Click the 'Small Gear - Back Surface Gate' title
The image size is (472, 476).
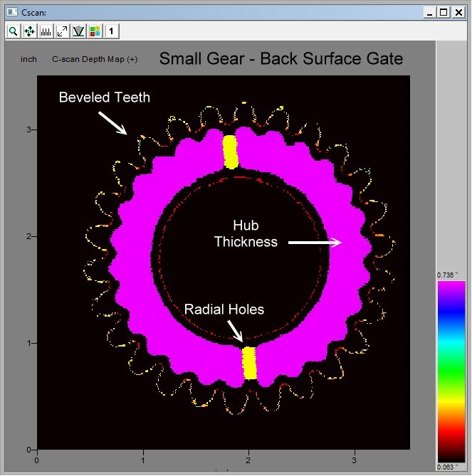point(281,58)
